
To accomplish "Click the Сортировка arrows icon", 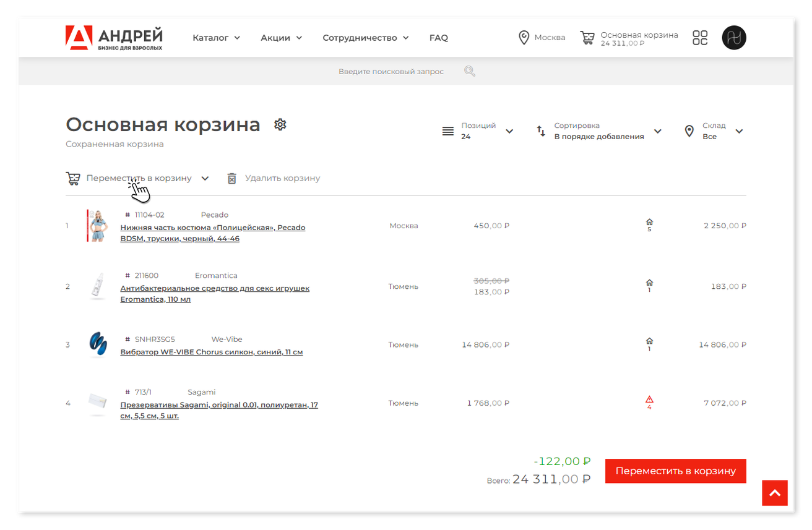I will click(541, 131).
